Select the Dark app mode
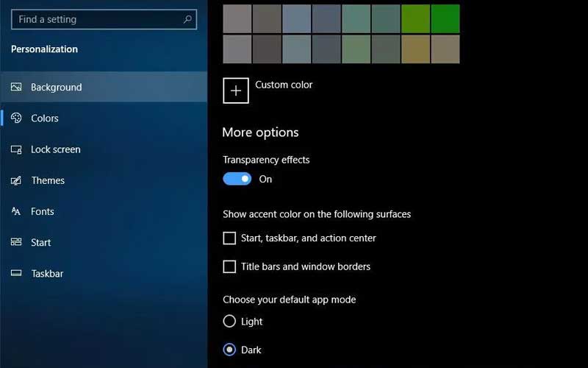The image size is (588, 368). click(229, 350)
